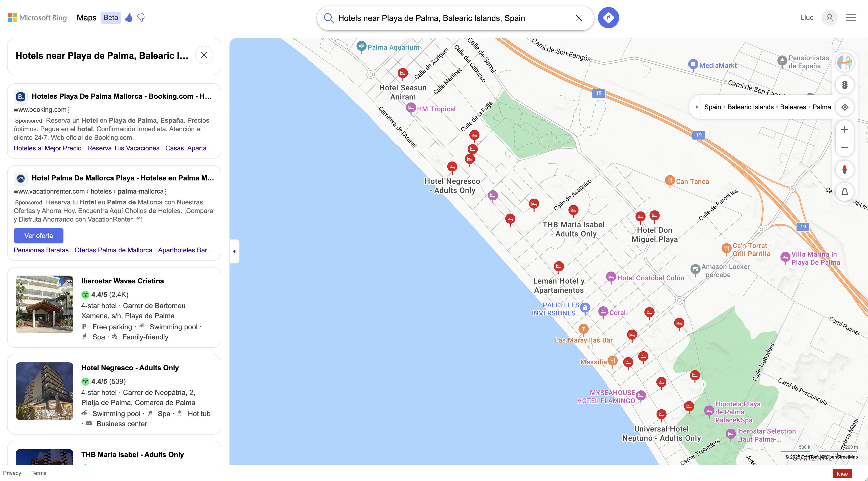Image resolution: width=868 pixels, height=481 pixels.
Task: Open Iberostar Waves Cristina listing title
Action: (123, 281)
